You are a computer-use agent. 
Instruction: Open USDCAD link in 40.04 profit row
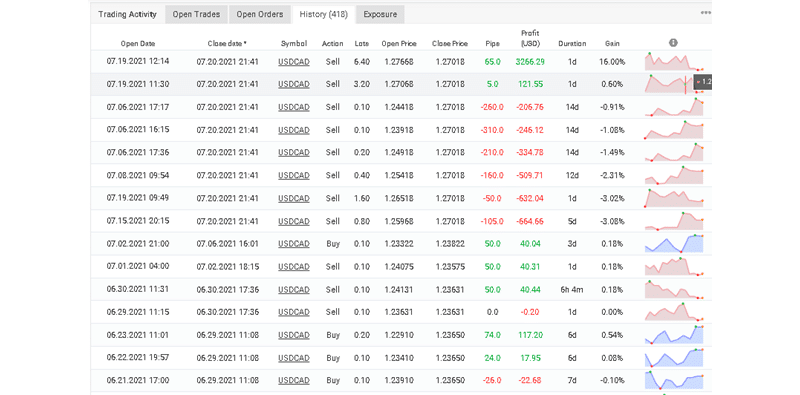(x=294, y=244)
